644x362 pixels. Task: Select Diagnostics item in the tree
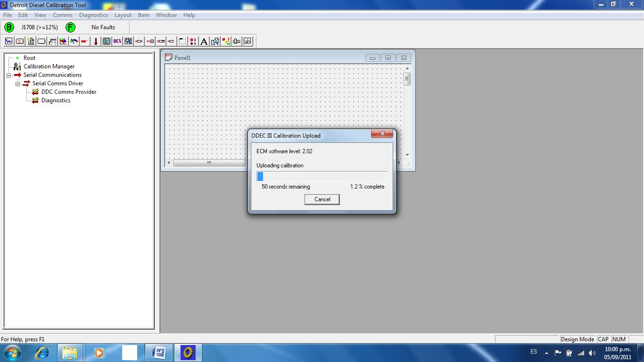[x=56, y=100]
